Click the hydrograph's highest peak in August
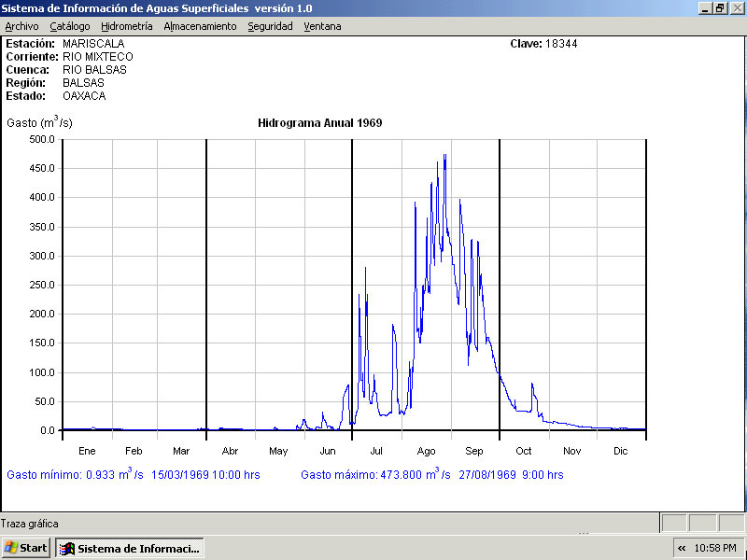 click(x=444, y=156)
